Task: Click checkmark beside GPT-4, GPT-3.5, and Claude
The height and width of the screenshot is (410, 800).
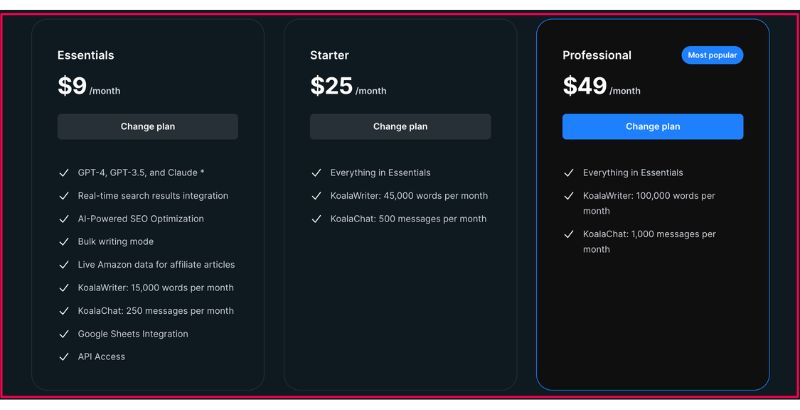Action: click(x=64, y=173)
